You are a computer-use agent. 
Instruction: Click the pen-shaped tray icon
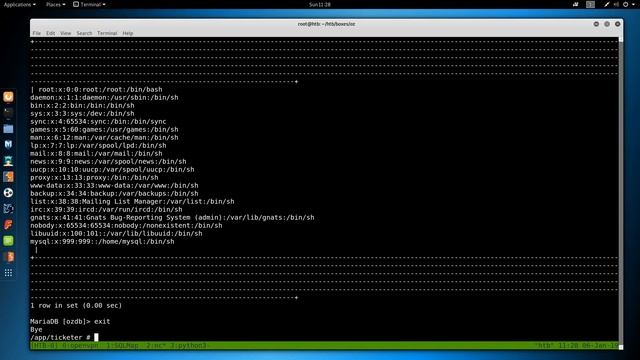[607, 4]
